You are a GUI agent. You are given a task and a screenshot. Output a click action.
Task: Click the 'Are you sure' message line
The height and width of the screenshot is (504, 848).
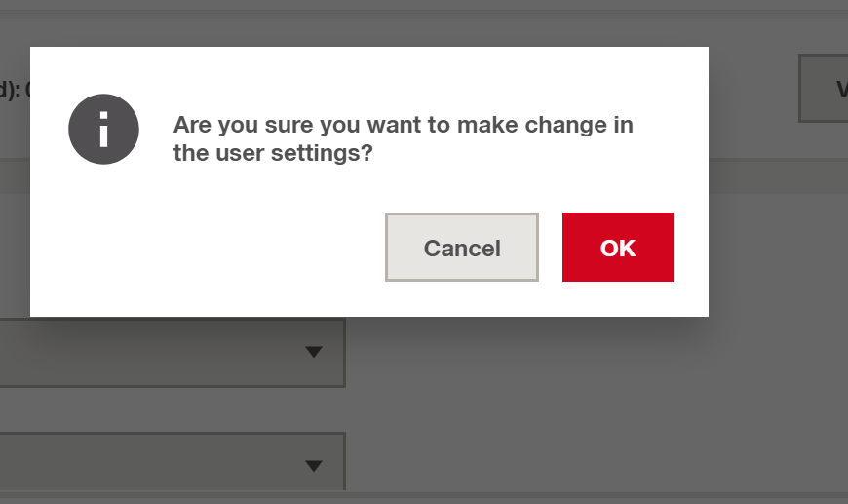[403, 125]
